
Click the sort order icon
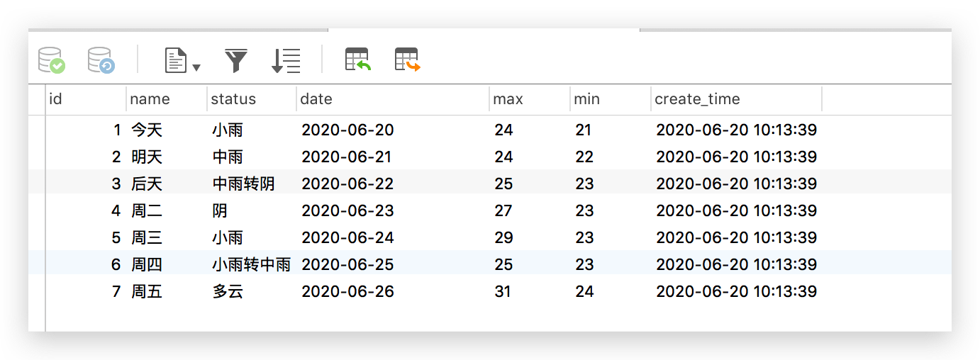click(x=286, y=60)
